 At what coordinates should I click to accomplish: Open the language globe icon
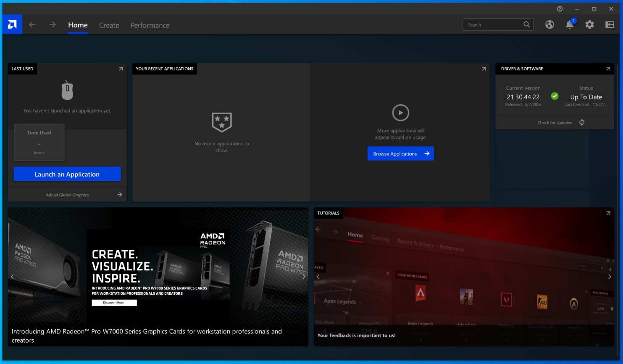tap(549, 24)
